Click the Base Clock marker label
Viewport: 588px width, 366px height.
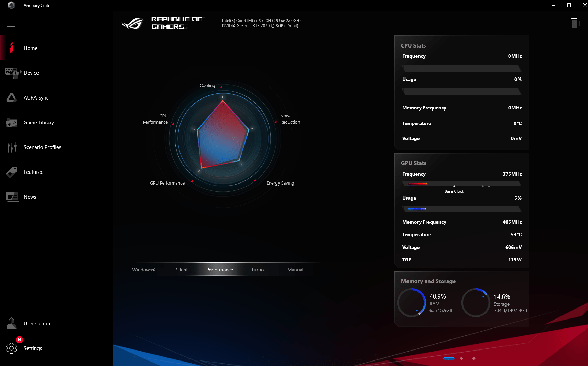(x=454, y=191)
